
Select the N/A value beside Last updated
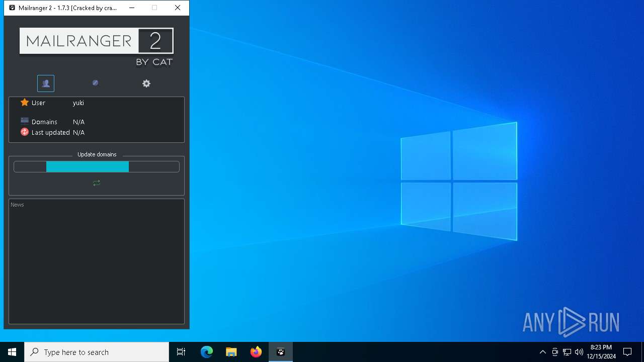[x=78, y=133]
